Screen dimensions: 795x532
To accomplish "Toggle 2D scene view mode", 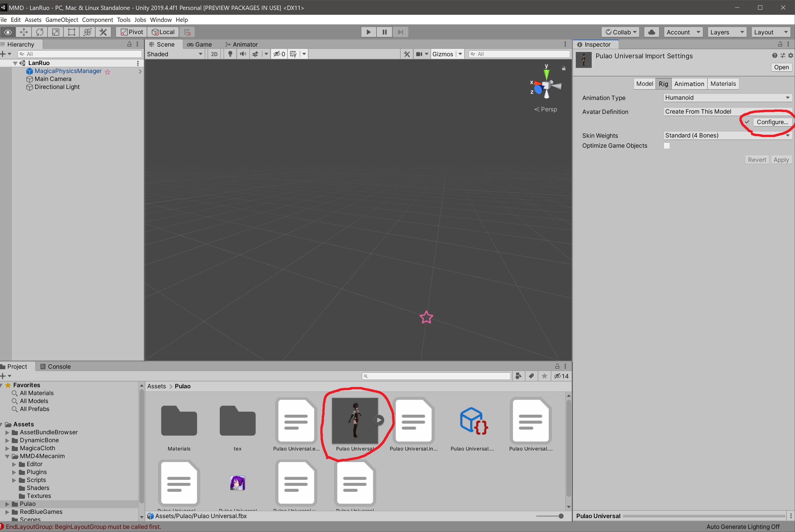I will [x=214, y=54].
